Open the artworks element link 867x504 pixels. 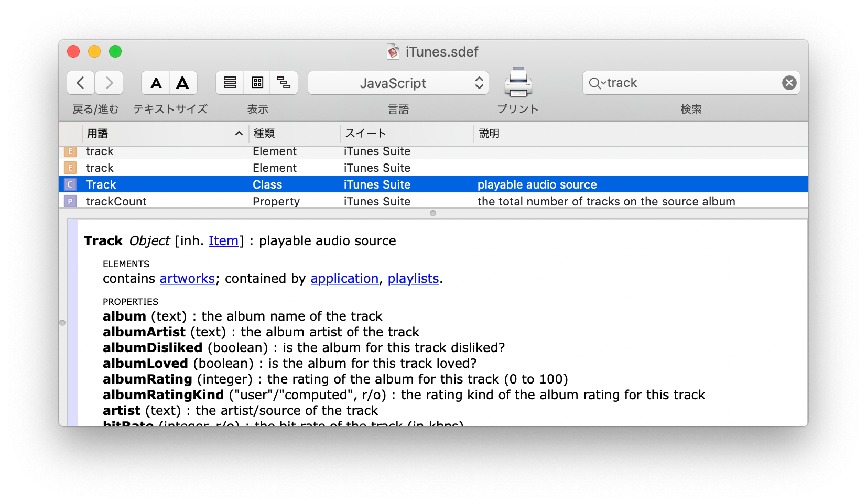coord(187,279)
